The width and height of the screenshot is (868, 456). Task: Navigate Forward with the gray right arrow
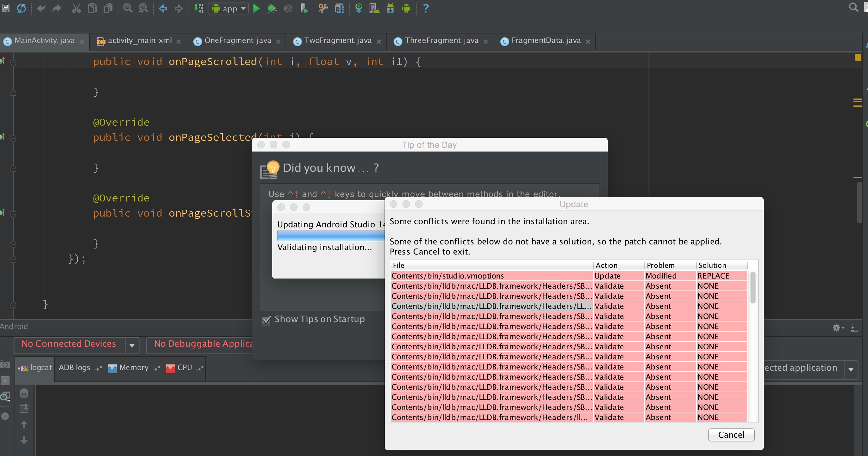click(178, 8)
